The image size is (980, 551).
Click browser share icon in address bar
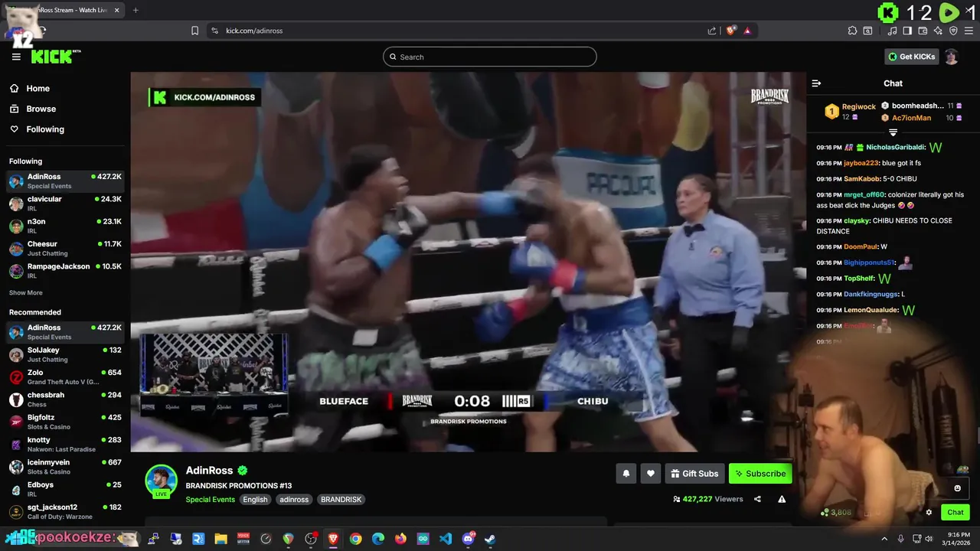tap(712, 31)
